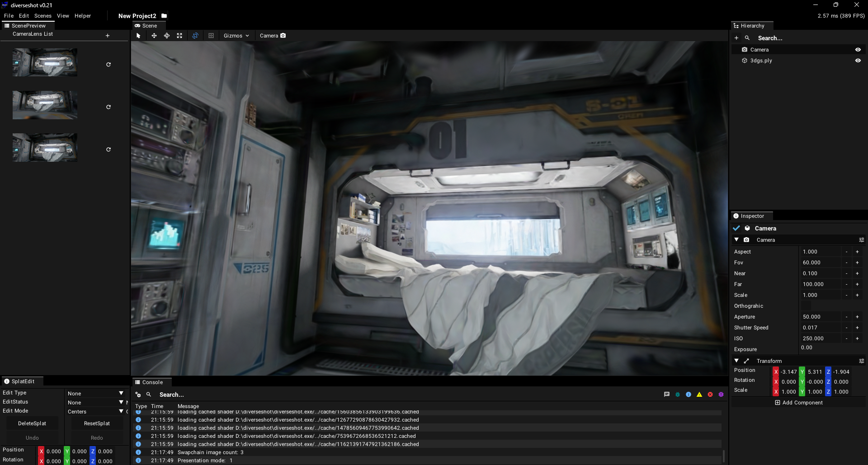Toggle the info filter in Console
The width and height of the screenshot is (868, 465).
point(689,395)
